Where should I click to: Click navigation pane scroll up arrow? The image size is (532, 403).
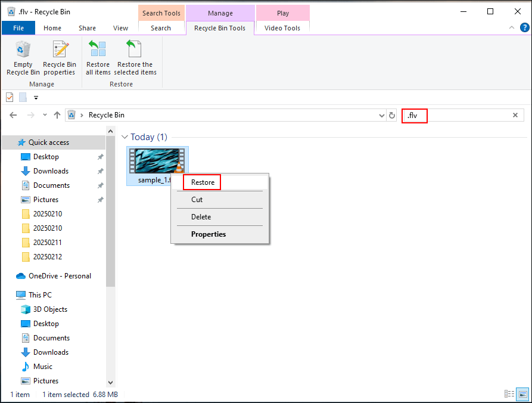pos(110,131)
